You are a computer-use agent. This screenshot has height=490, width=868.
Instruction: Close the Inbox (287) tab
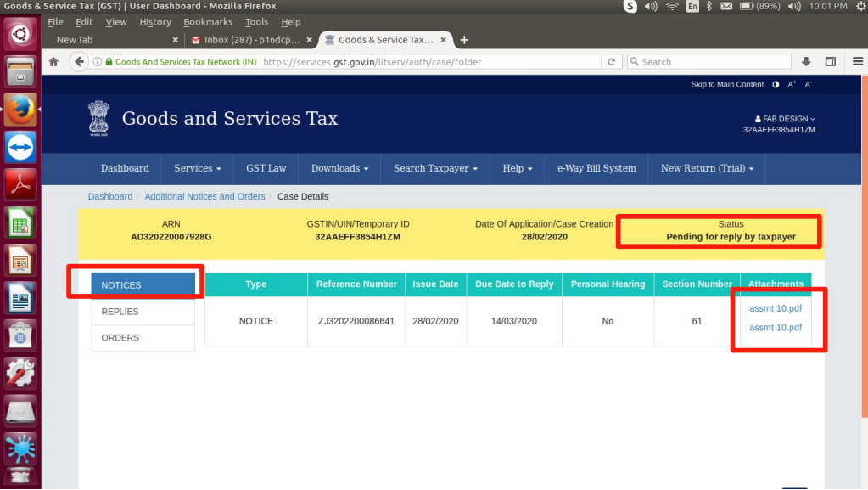[x=310, y=40]
